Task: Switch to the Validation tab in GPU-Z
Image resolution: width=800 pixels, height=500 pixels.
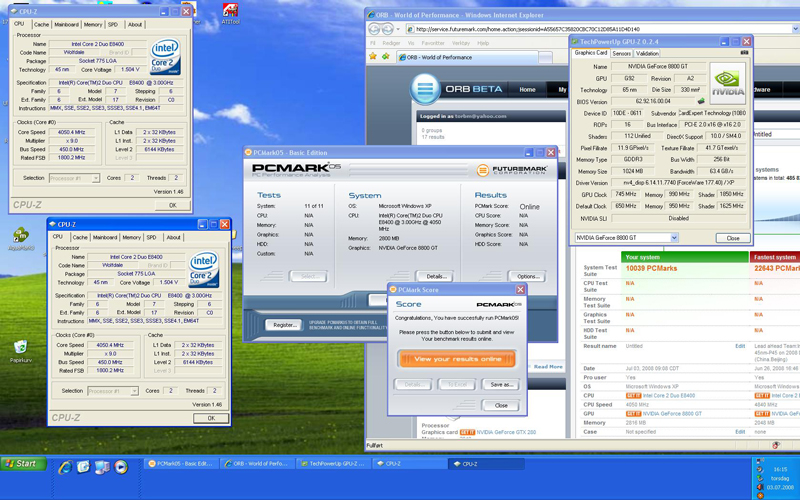Action: (x=647, y=53)
